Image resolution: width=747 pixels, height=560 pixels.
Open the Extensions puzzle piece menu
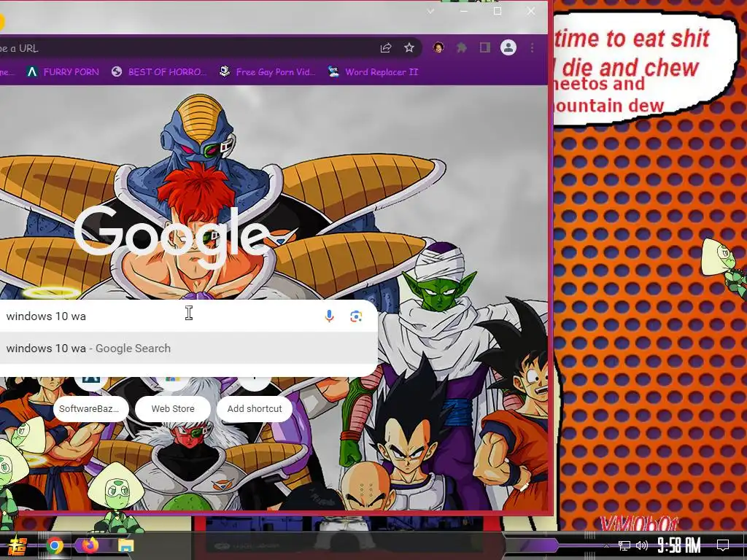pos(461,47)
